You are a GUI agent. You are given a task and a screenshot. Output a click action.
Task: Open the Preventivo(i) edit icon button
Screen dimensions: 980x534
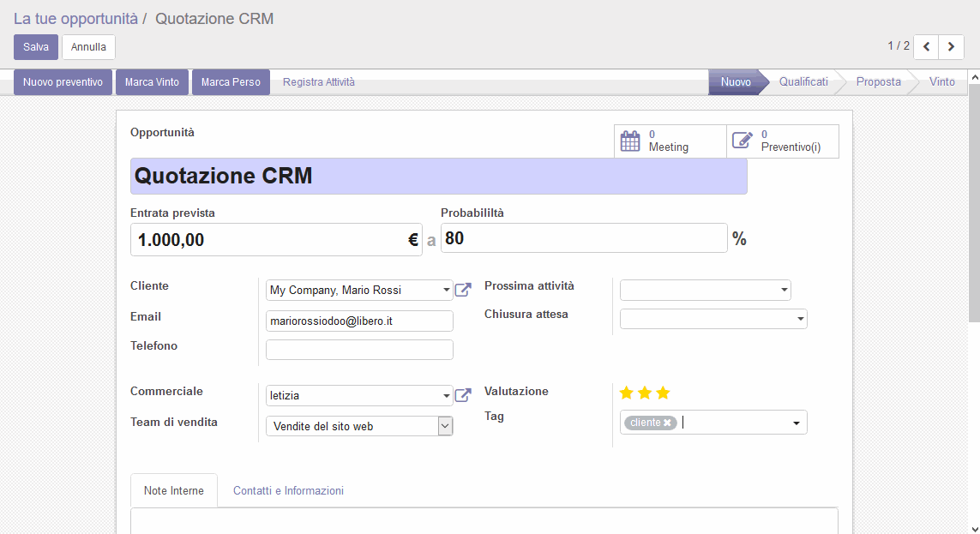743,141
